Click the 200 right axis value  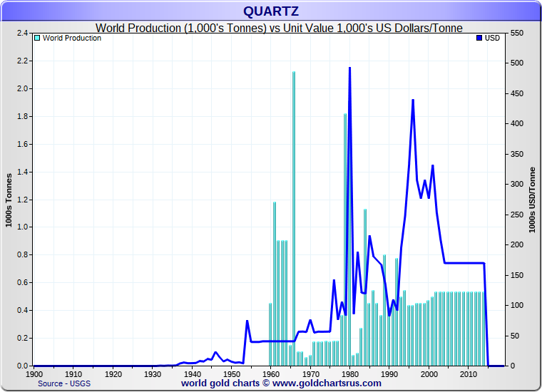pyautogui.click(x=517, y=244)
